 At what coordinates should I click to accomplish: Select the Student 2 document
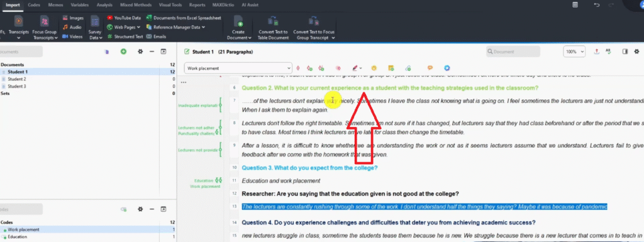click(x=88, y=79)
